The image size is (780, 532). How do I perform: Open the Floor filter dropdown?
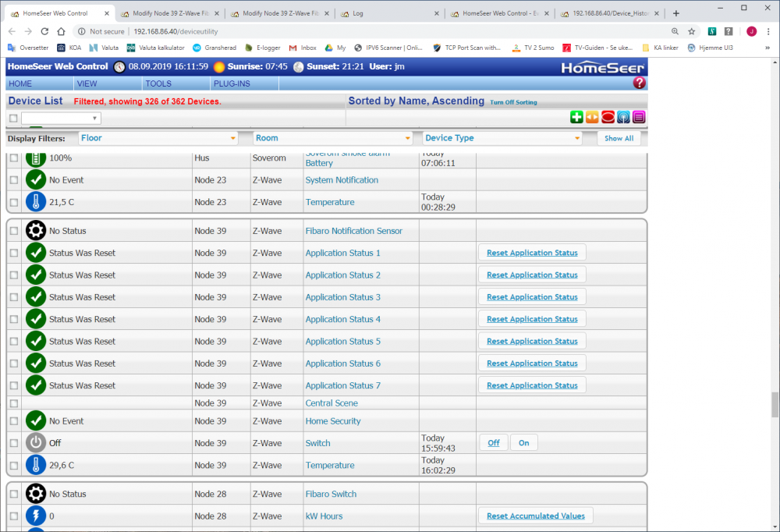pyautogui.click(x=158, y=138)
